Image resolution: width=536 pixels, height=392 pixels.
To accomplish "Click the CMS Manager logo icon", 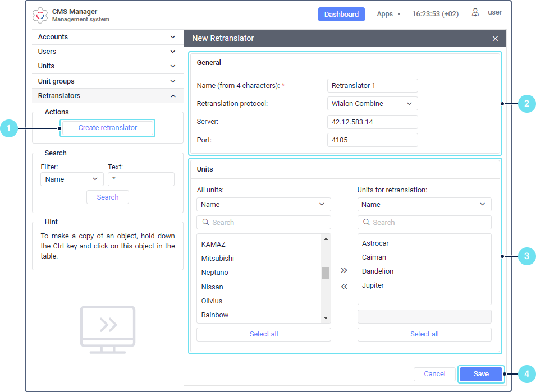I will coord(40,15).
